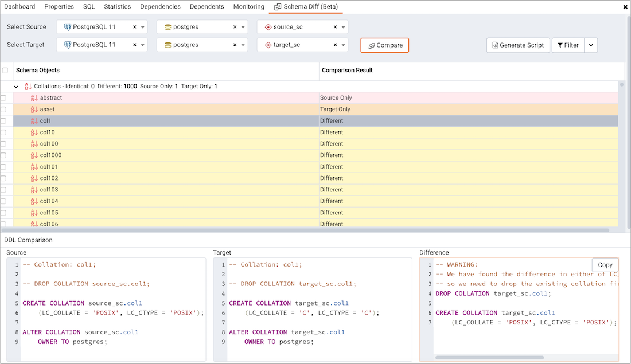Open the Dependencies tab
Image resolution: width=631 pixels, height=364 pixels.
(160, 7)
